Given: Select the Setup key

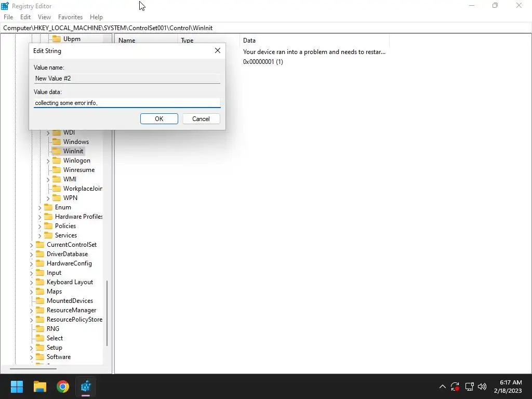Looking at the screenshot, I should click(54, 348).
